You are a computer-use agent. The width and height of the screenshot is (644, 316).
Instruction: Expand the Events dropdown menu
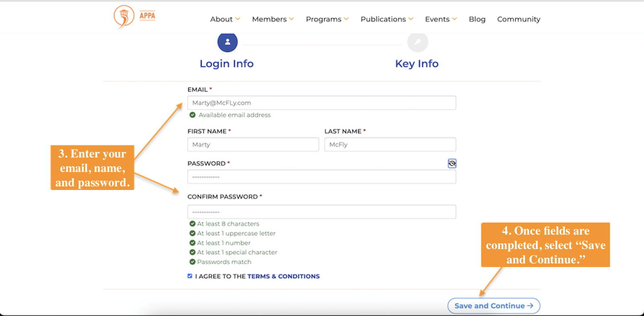coord(441,19)
